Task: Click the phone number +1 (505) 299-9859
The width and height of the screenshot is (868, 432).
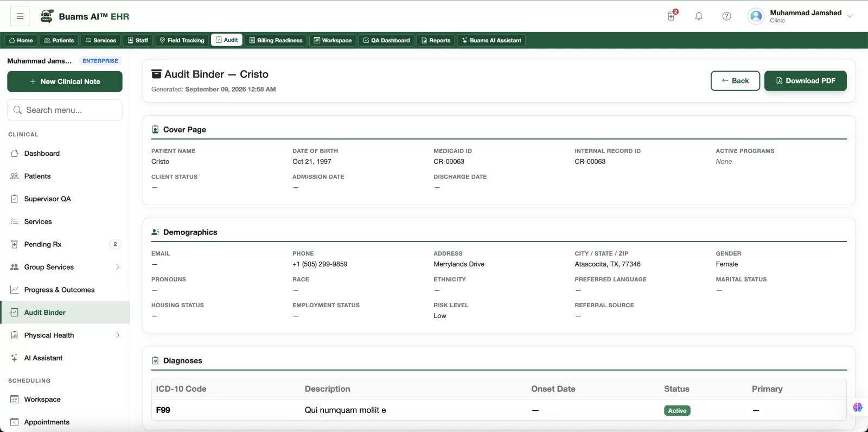Action: tap(320, 264)
